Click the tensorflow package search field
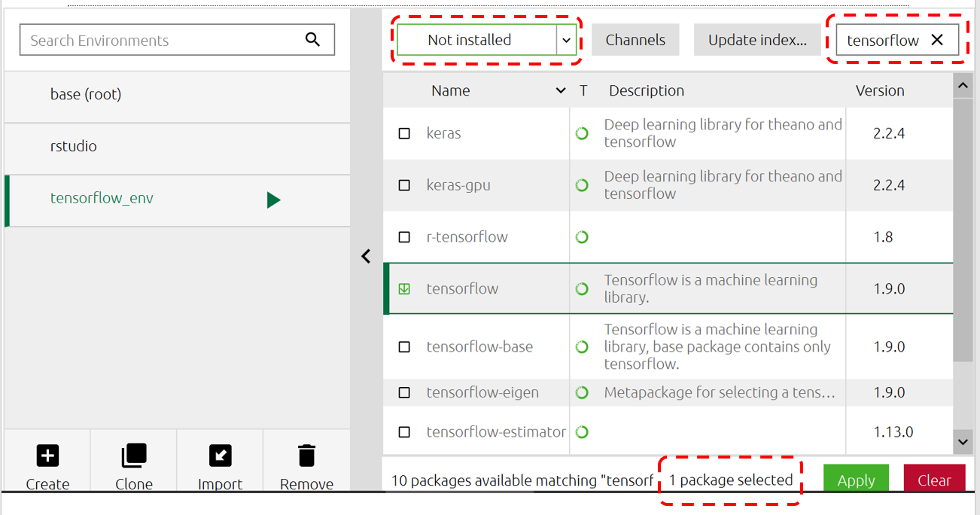The image size is (980, 515). pos(897,40)
